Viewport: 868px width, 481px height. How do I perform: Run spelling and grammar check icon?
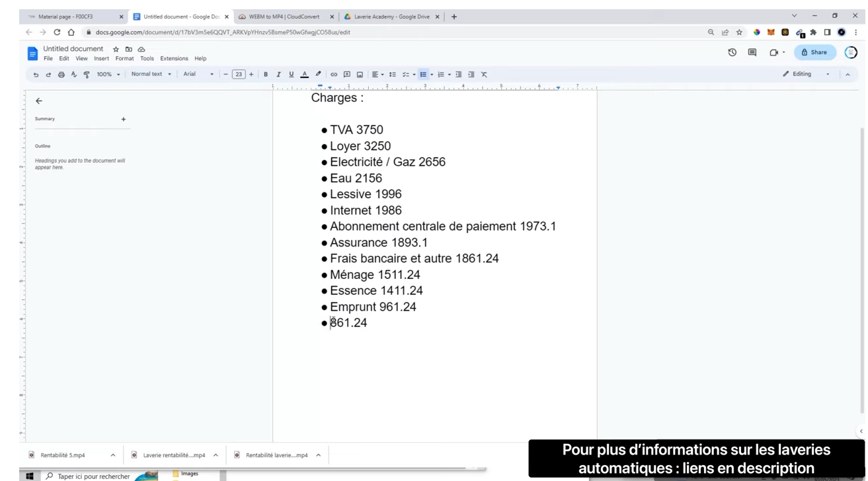[x=74, y=75]
